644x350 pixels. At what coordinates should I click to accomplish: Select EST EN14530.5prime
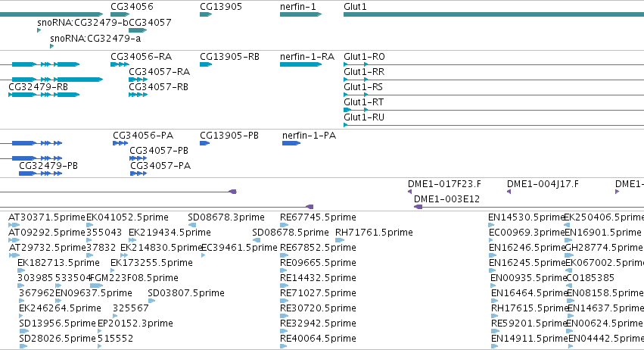click(526, 217)
